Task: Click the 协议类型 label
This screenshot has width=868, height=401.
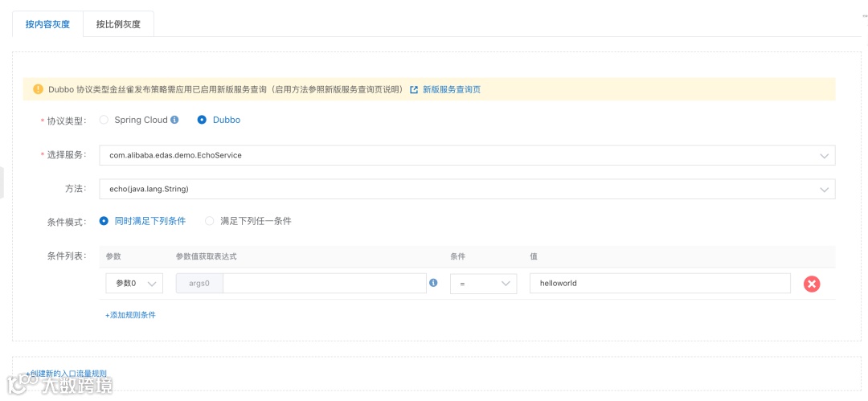Action: [x=67, y=121]
